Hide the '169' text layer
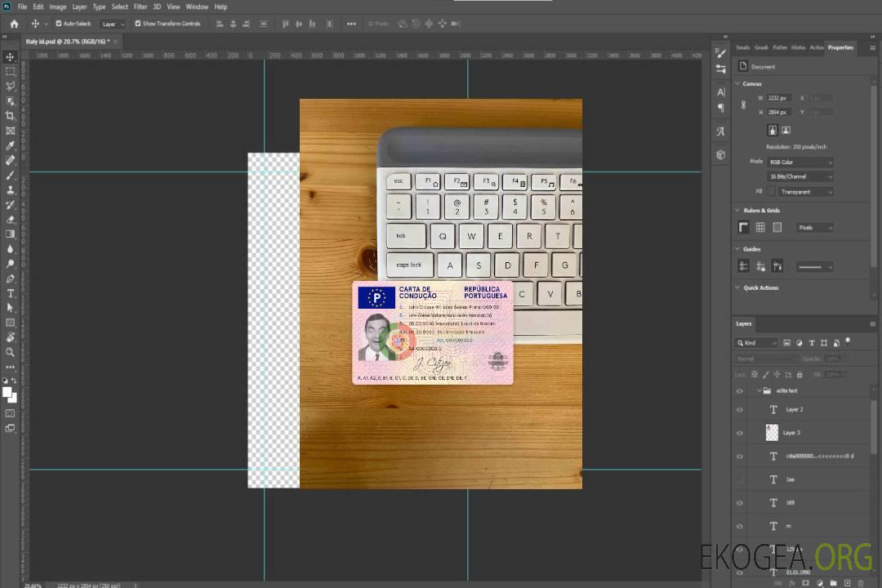 (x=740, y=503)
